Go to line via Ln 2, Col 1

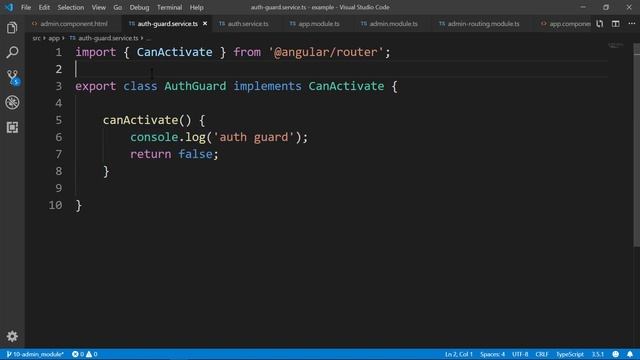tap(459, 354)
